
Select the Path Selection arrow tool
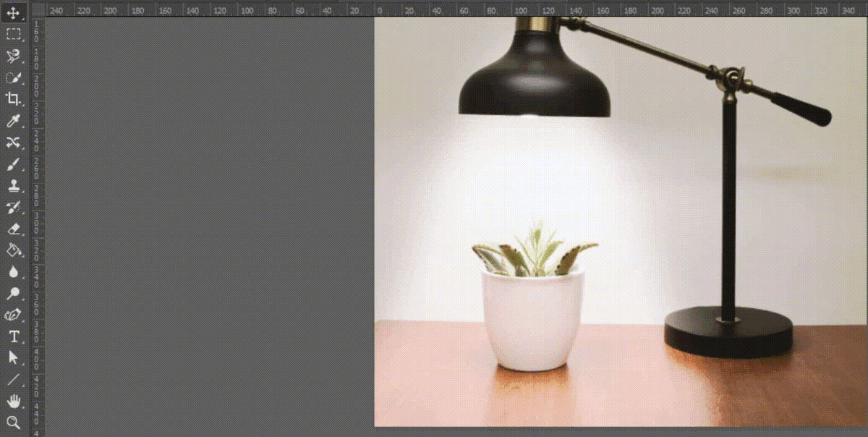coord(14,357)
